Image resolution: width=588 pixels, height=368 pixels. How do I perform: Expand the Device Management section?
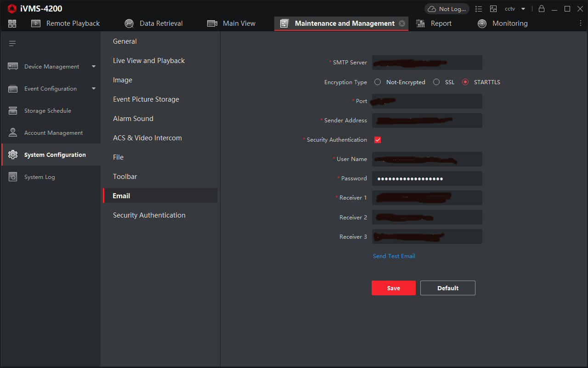point(94,66)
